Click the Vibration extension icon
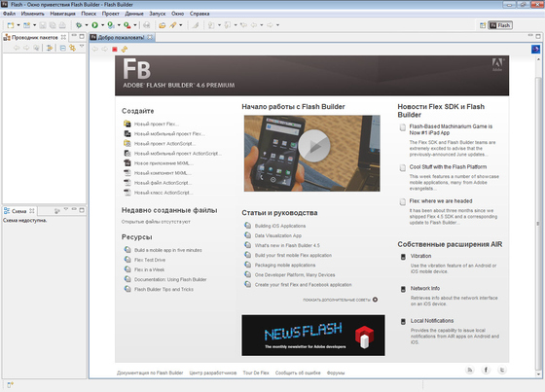The height and width of the screenshot is (392, 545). (403, 257)
